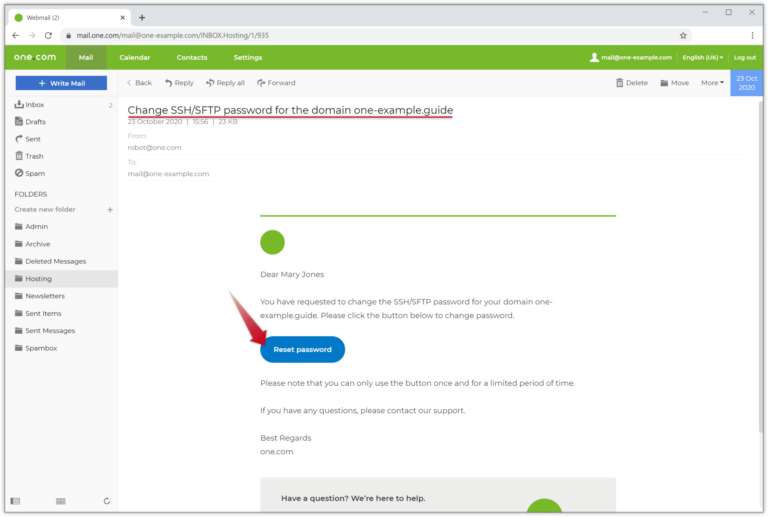Click the Reset password button

click(302, 350)
